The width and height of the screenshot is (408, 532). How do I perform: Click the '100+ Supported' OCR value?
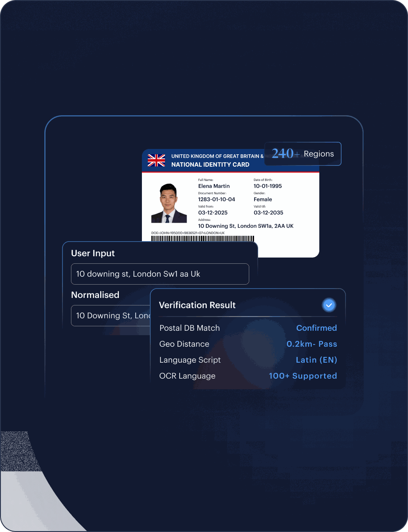coord(303,376)
